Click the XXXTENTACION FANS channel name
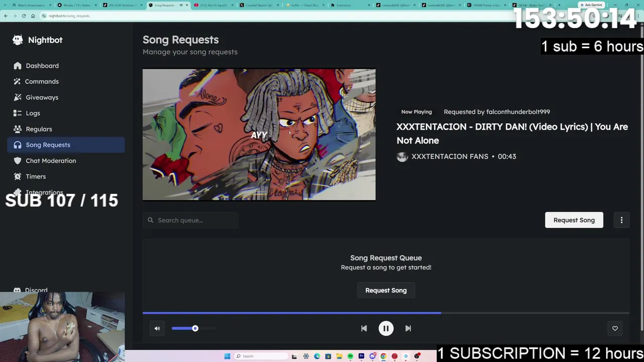Screen dimensions: 644x362 [450, 156]
